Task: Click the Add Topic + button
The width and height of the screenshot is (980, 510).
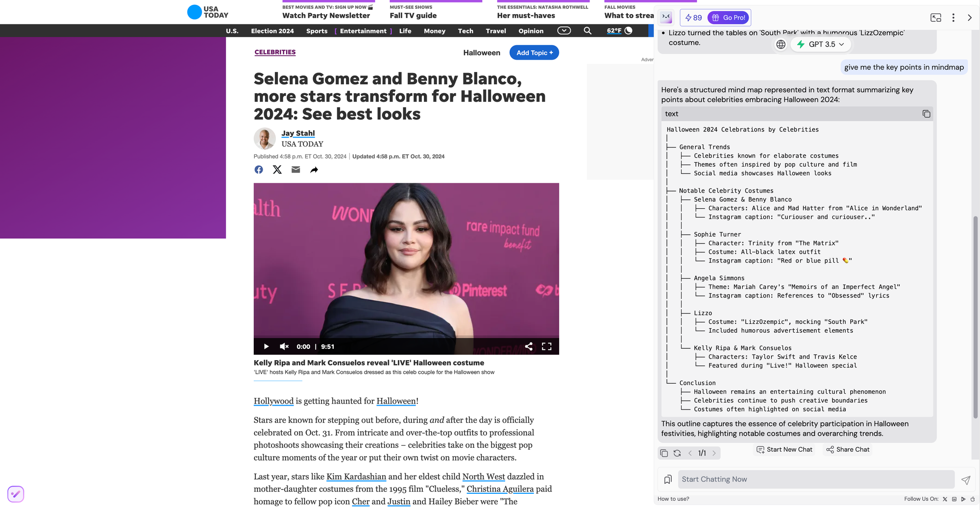Action: pyautogui.click(x=534, y=53)
